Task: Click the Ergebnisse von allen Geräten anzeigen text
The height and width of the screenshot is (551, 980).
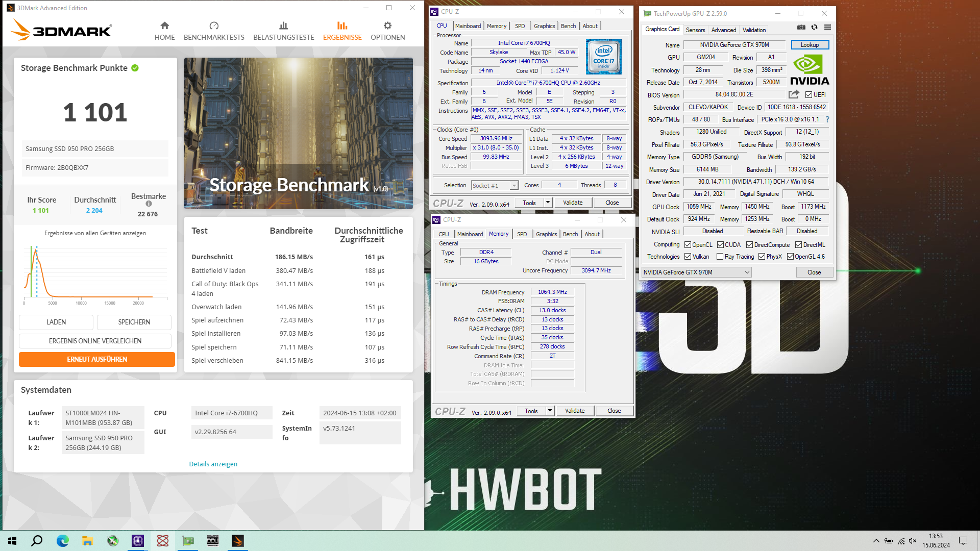Action: [x=95, y=233]
